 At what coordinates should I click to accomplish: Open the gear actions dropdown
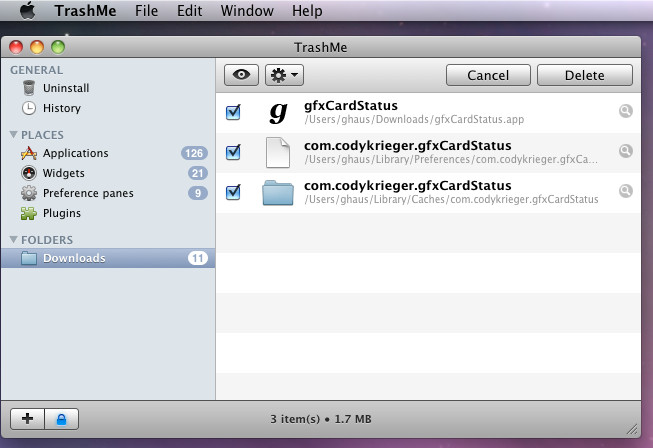click(284, 75)
